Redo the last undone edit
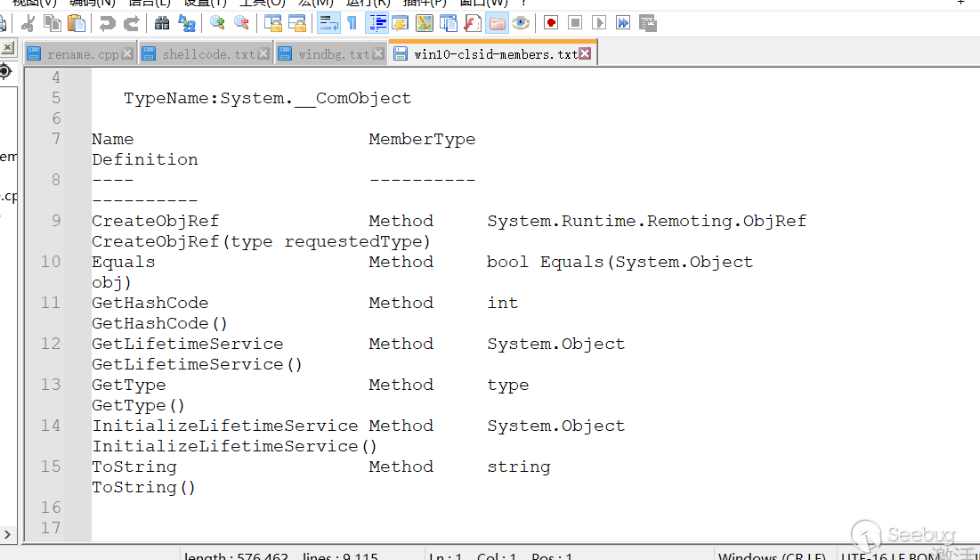This screenshot has width=980, height=560. pyautogui.click(x=131, y=24)
